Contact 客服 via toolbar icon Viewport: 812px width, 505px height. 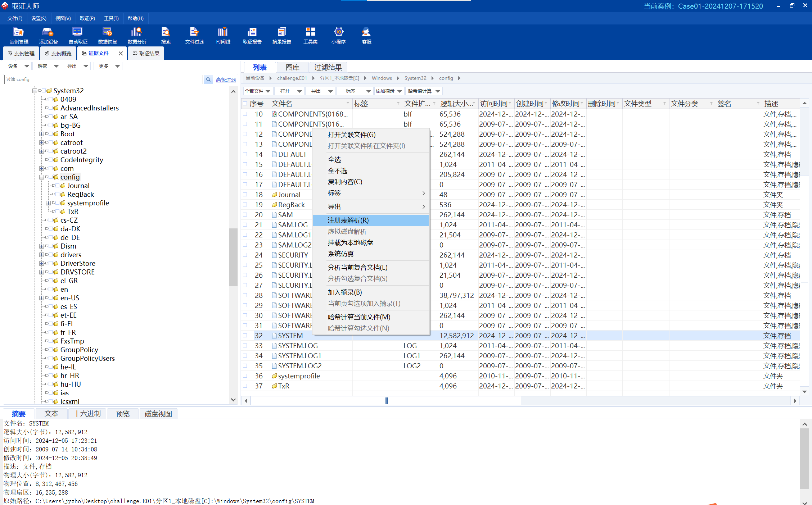pyautogui.click(x=366, y=36)
